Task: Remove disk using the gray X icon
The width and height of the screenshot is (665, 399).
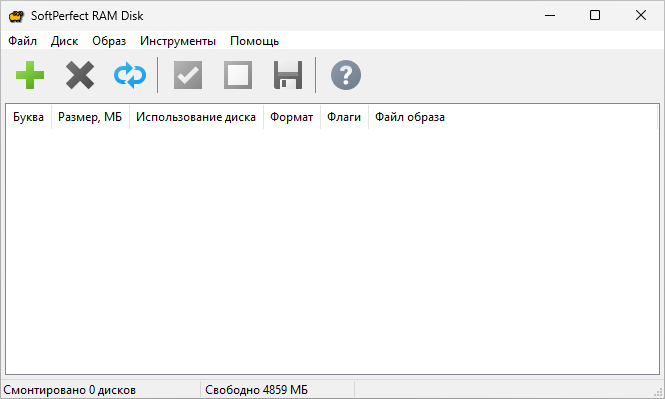Action: [x=80, y=75]
